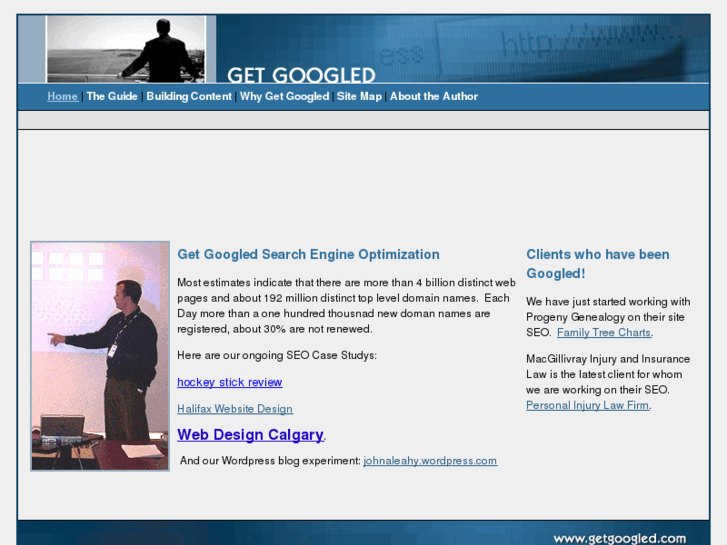Open the Family Tree Charts link

click(x=604, y=333)
